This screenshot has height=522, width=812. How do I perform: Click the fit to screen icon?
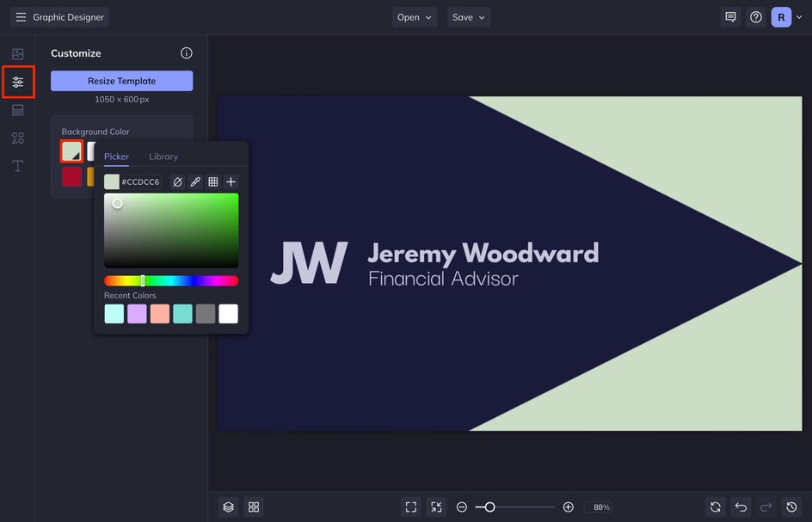[x=411, y=507]
